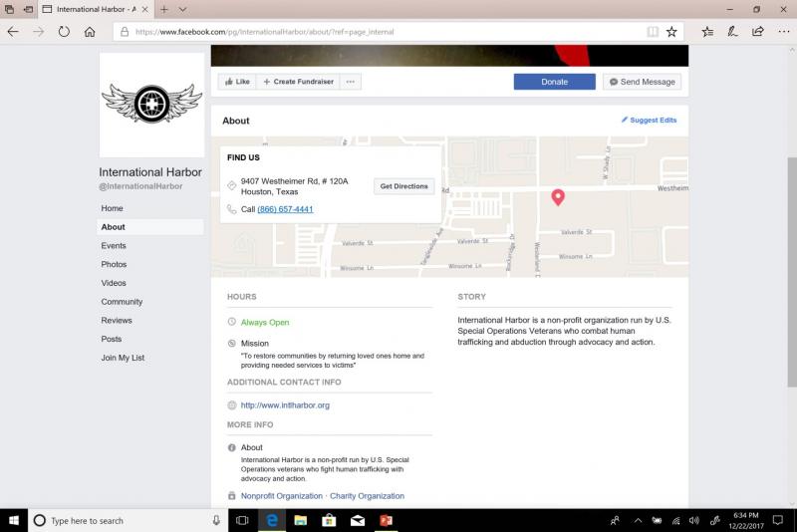The width and height of the screenshot is (797, 532).
Task: Open Community section
Action: 122,301
